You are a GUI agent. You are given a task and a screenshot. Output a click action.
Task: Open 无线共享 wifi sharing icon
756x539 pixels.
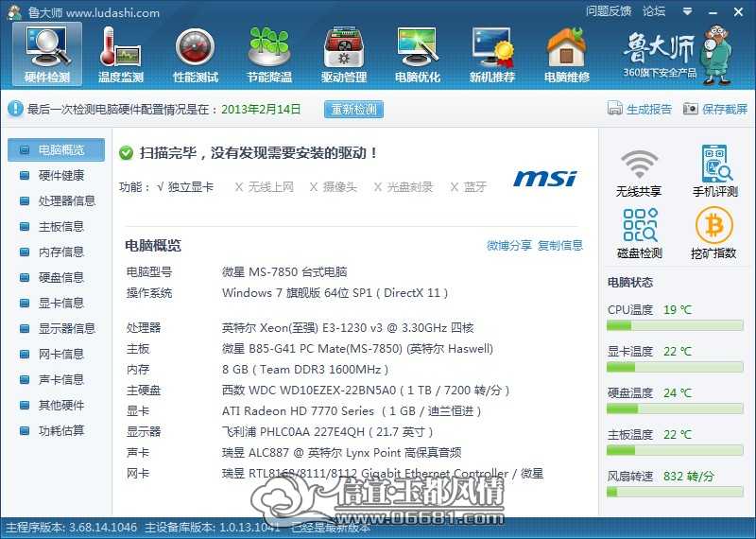click(639, 173)
